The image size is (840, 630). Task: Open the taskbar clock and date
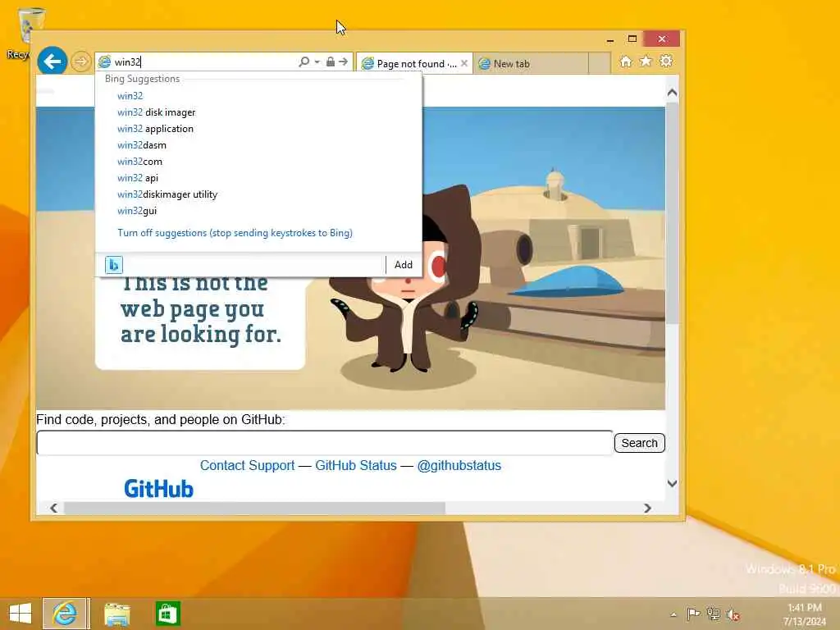[x=804, y=614]
